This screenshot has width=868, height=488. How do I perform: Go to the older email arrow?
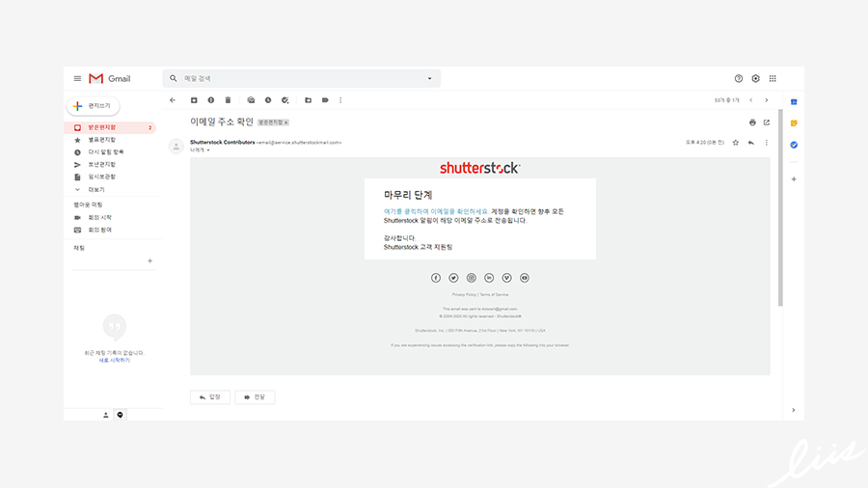click(767, 100)
